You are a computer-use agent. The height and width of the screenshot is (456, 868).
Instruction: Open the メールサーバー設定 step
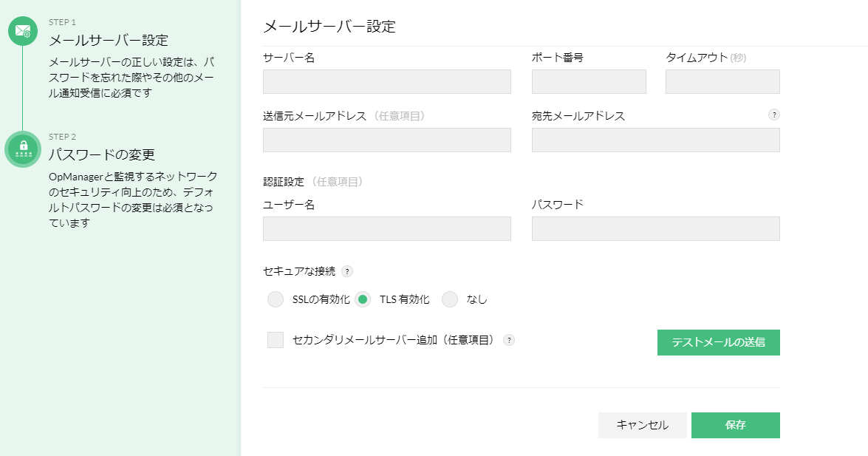pyautogui.click(x=109, y=39)
